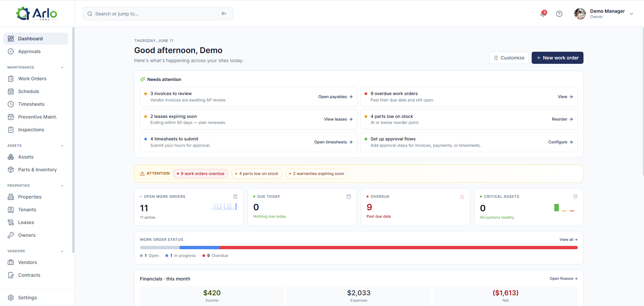Click the Open Work Orders clipboard icon
This screenshot has height=306, width=644.
pyautogui.click(x=235, y=196)
